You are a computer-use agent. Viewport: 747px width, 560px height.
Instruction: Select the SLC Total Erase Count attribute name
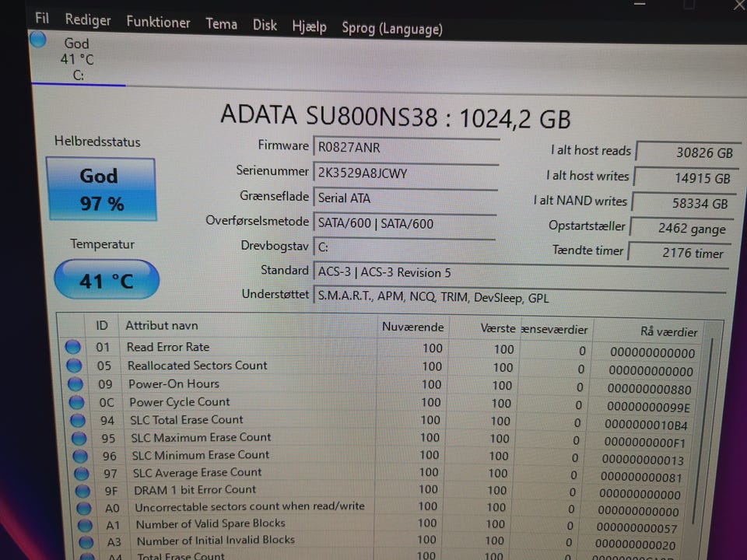187,419
